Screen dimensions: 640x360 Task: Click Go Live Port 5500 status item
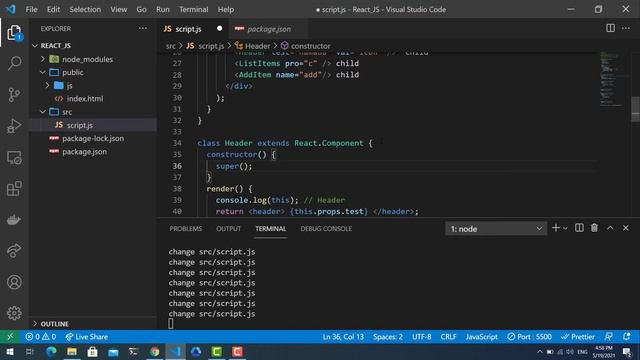click(x=529, y=337)
